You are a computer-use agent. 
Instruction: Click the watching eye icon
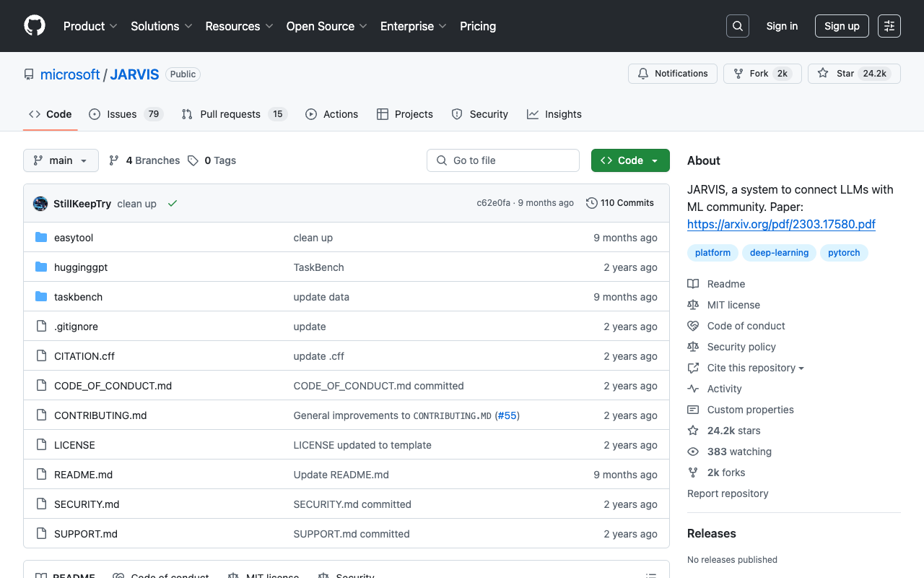[x=693, y=452]
